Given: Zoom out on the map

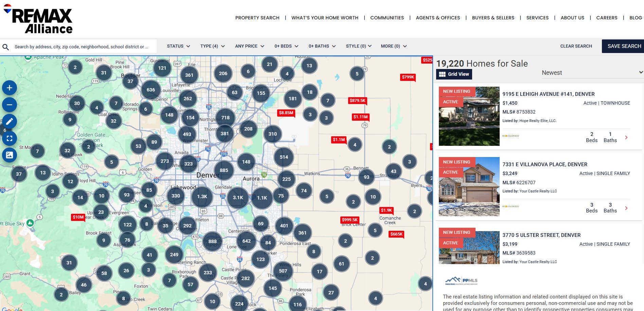Looking at the screenshot, I should [10, 105].
